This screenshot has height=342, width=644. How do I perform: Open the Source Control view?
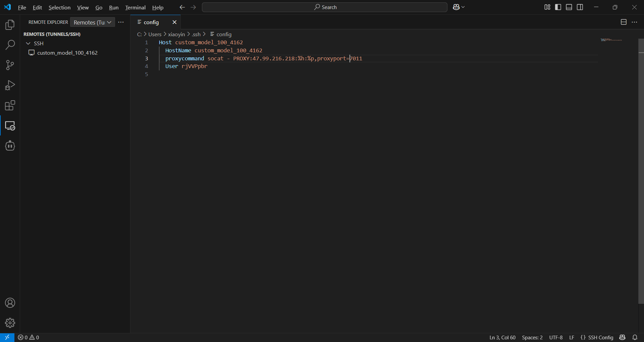click(10, 65)
